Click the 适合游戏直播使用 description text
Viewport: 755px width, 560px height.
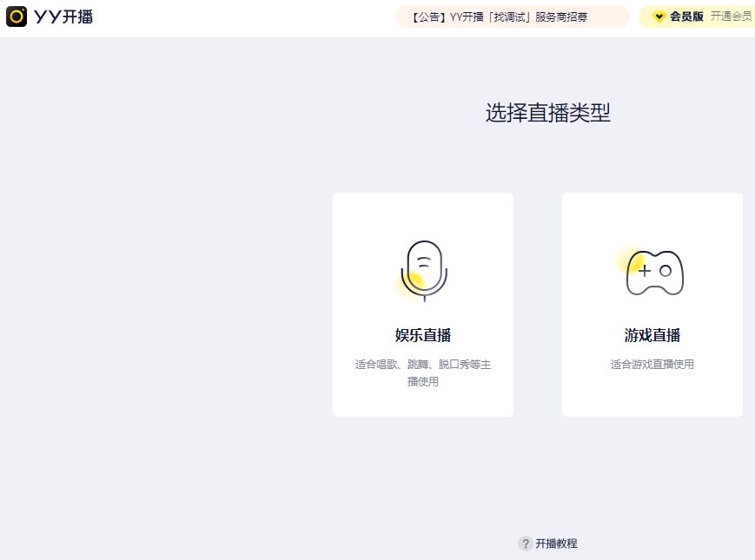click(x=652, y=363)
